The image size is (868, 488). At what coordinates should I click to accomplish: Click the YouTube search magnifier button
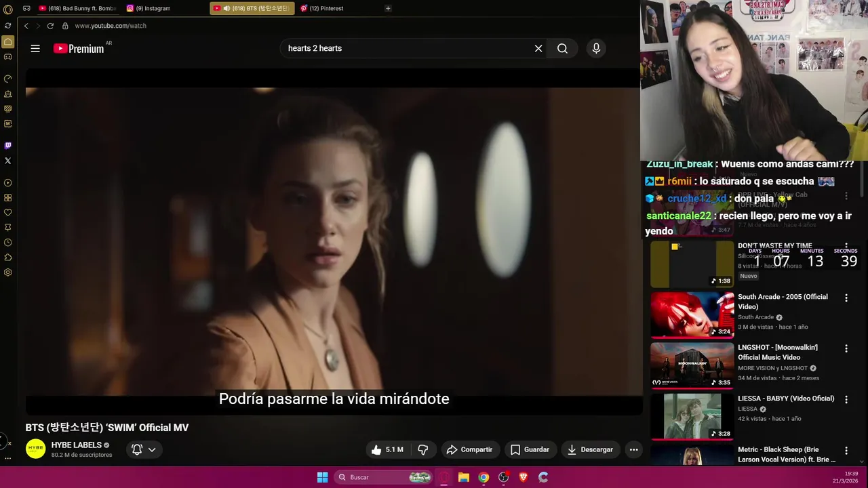[562, 48]
